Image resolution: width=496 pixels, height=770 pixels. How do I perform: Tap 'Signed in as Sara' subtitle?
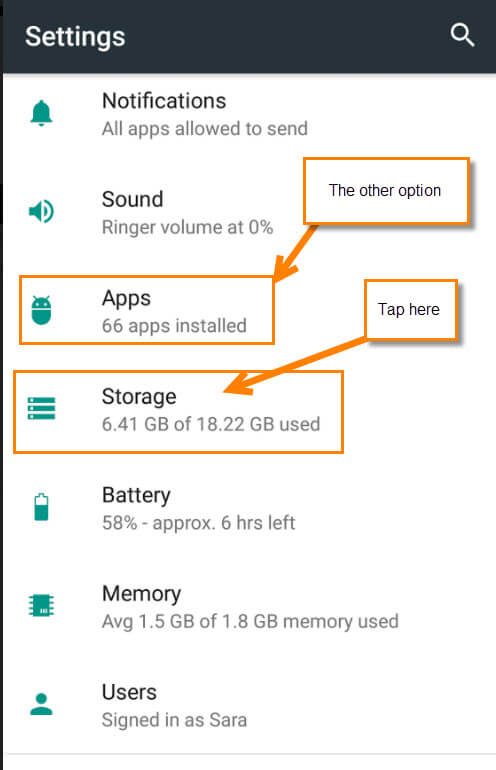pyautogui.click(x=174, y=720)
